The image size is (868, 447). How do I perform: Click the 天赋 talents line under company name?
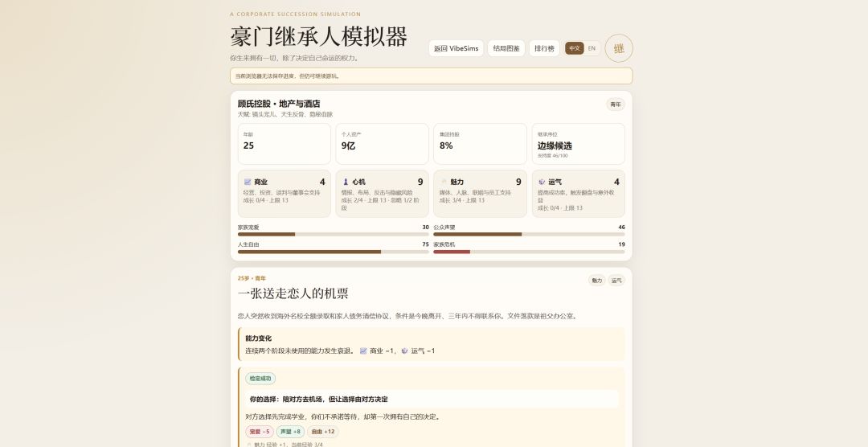(285, 114)
